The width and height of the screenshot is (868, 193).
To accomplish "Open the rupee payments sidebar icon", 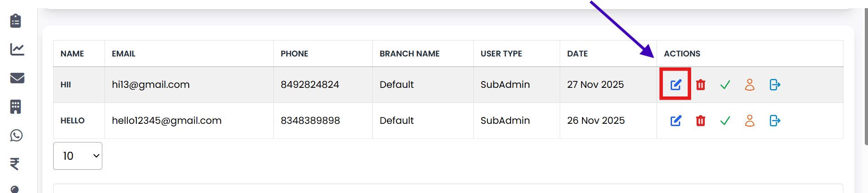I will [x=15, y=163].
